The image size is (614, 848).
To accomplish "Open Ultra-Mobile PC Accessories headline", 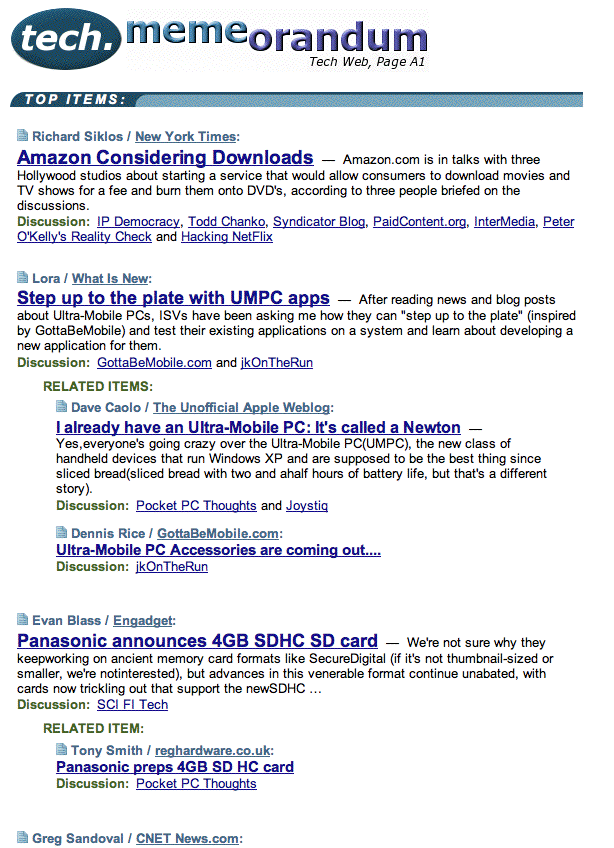I will click(x=218, y=550).
